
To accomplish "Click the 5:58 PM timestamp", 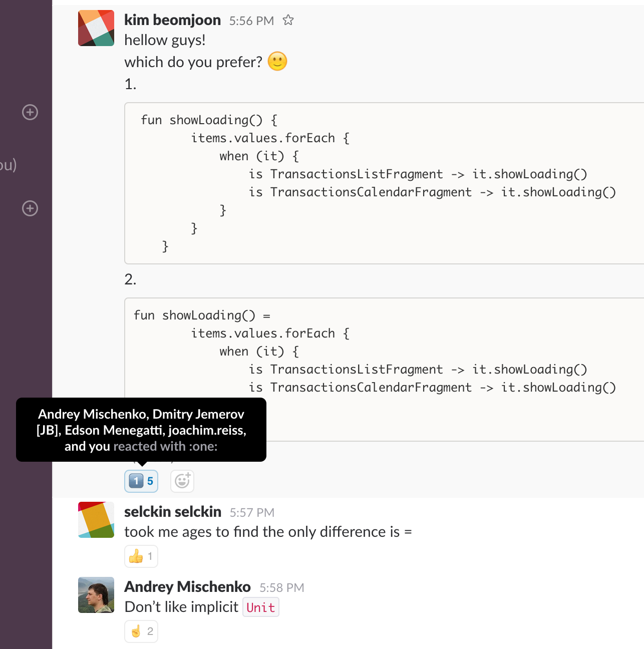I will pos(281,587).
